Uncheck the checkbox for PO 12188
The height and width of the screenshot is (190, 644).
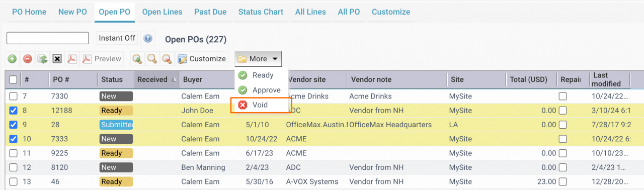14,111
